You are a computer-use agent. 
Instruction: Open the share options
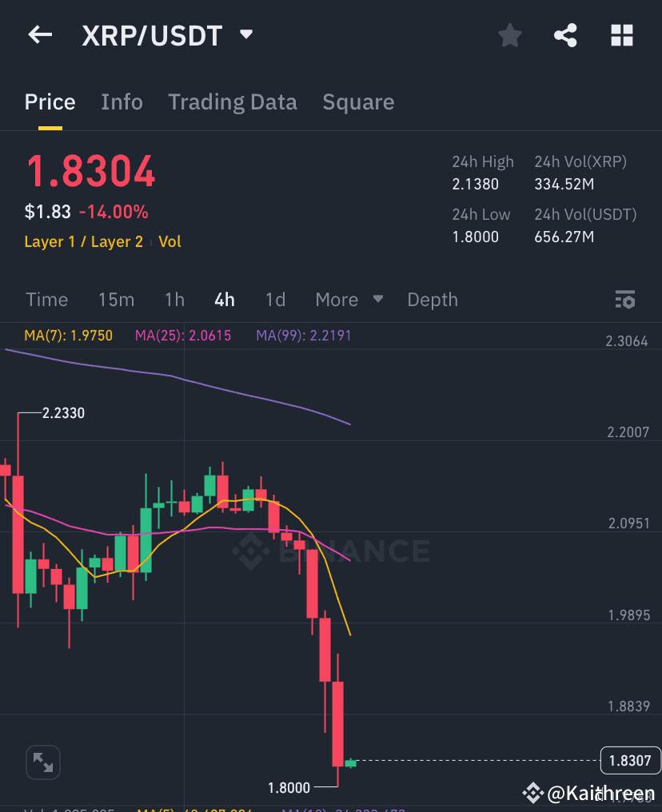(x=565, y=35)
